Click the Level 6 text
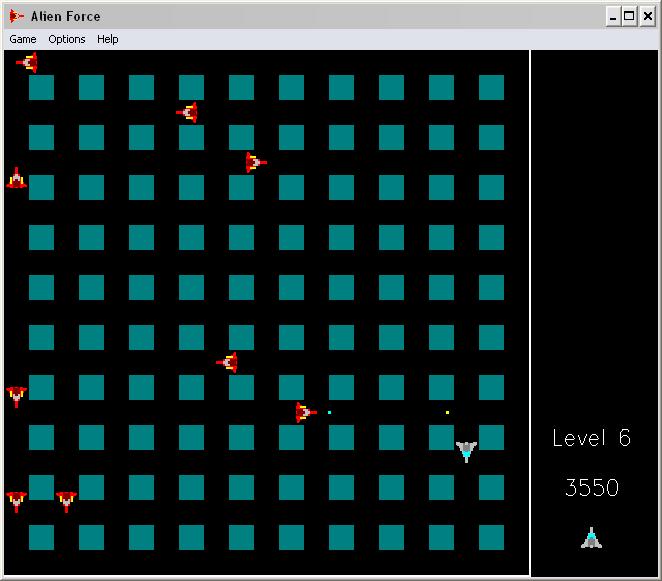The width and height of the screenshot is (662, 581). 591,438
